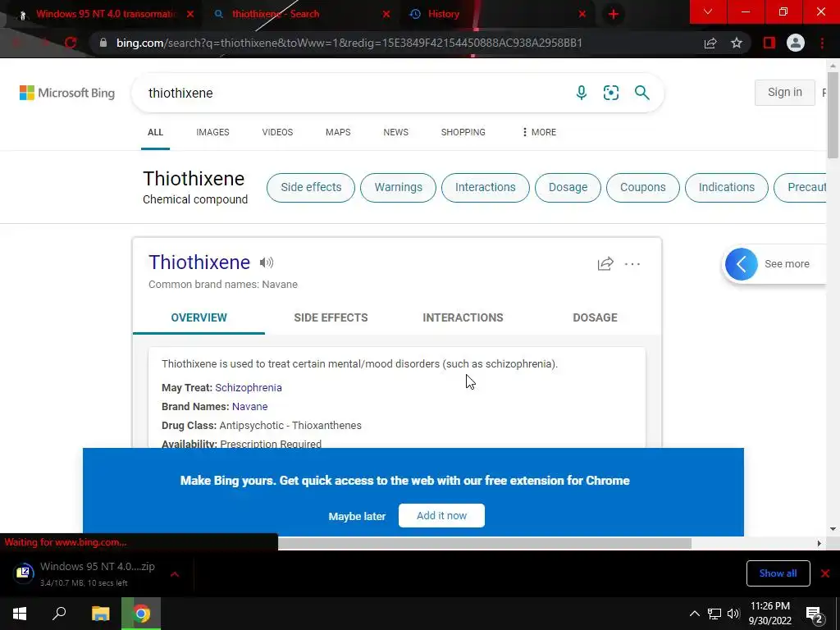Switch to IMAGES results
Image resolution: width=840 pixels, height=630 pixels.
tap(212, 132)
